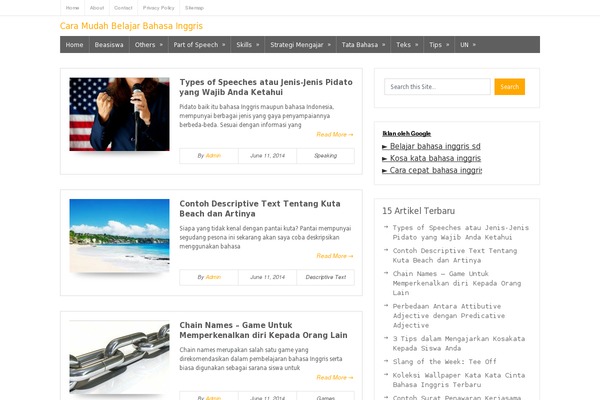Focus the Search this Site field

tap(437, 87)
